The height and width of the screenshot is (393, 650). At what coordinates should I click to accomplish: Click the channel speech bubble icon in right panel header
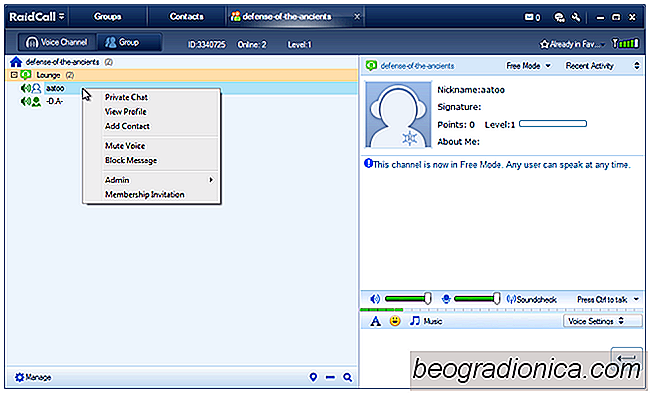371,66
